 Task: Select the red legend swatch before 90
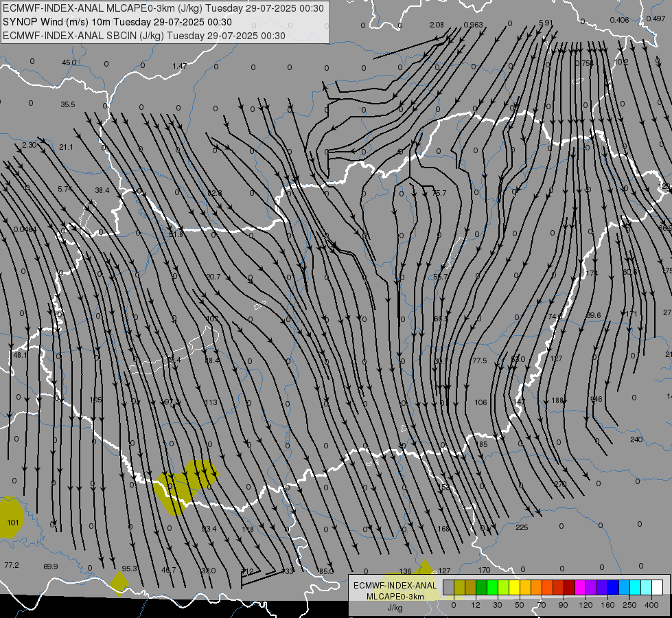[559, 587]
